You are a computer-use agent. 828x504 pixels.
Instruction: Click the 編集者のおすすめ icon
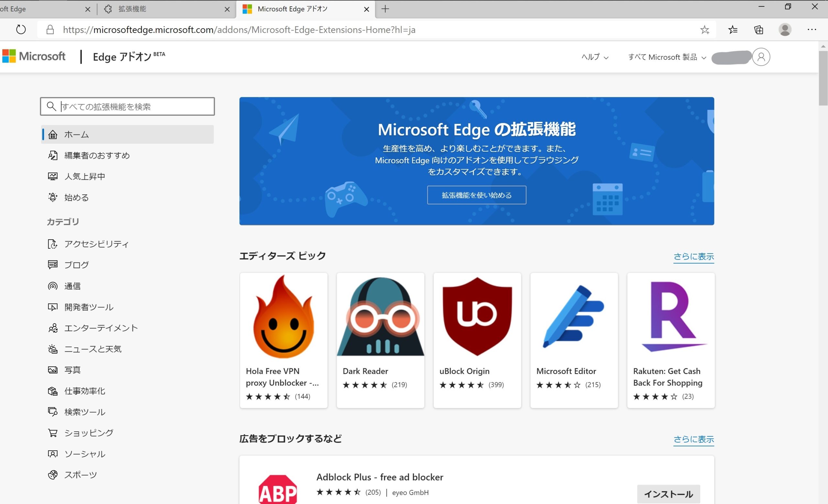coord(53,155)
